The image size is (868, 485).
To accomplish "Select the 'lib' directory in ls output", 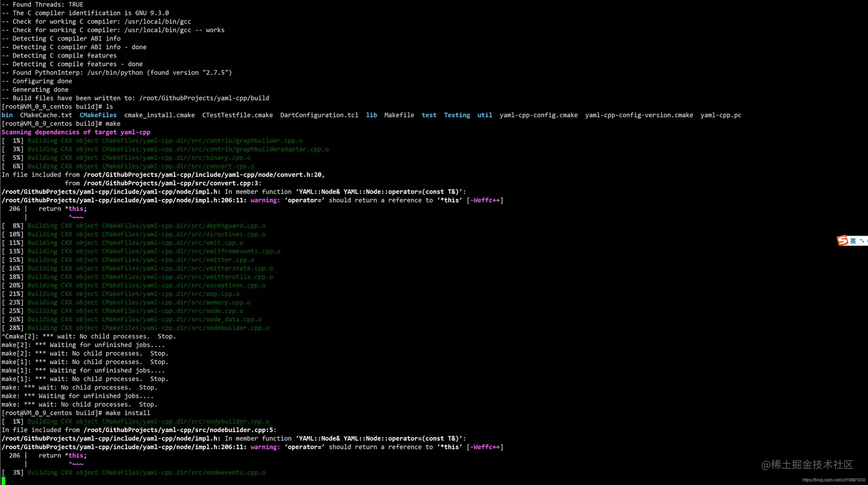I will tap(371, 115).
